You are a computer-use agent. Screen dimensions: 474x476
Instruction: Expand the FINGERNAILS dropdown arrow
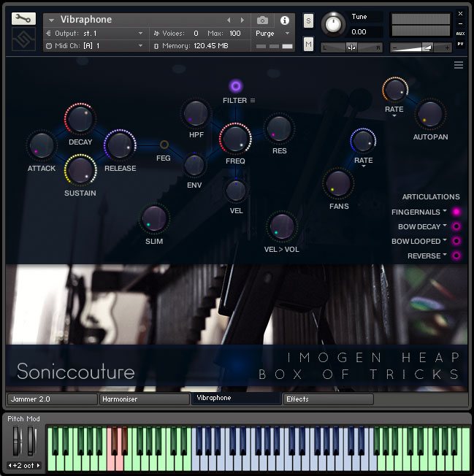445,210
